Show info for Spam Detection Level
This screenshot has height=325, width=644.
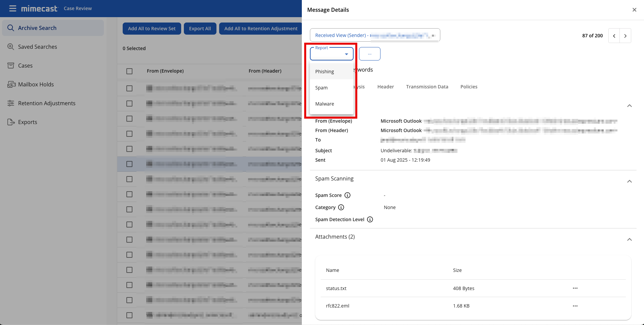coord(370,219)
